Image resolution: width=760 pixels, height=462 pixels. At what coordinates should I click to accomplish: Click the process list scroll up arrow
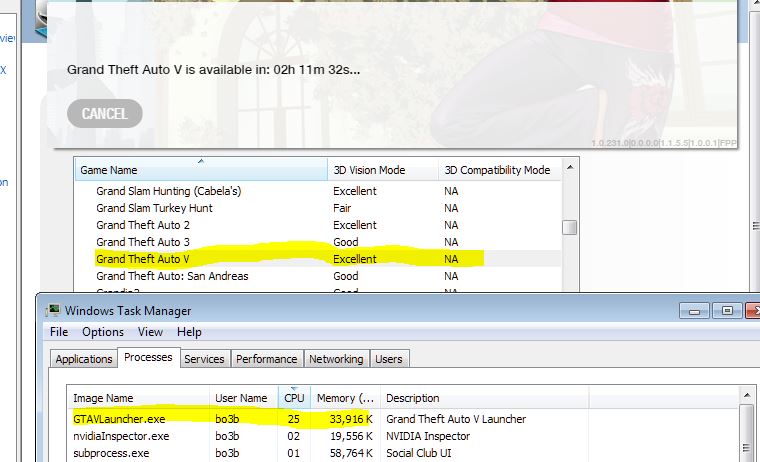[747, 396]
